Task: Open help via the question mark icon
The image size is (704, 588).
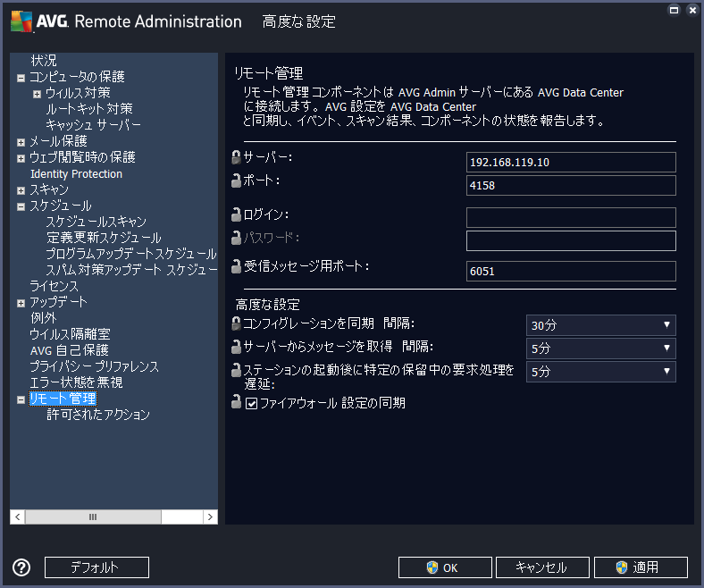Action: point(21,567)
